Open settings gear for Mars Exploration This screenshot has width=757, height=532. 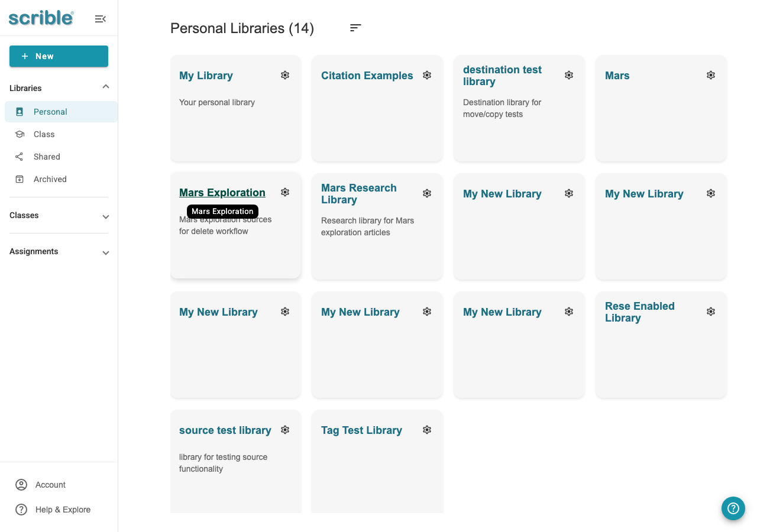pos(285,192)
